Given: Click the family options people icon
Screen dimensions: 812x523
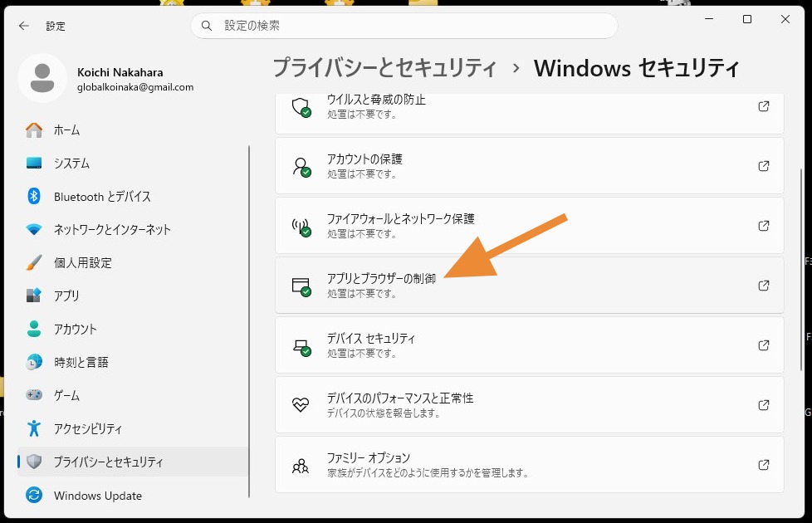Looking at the screenshot, I should point(301,466).
